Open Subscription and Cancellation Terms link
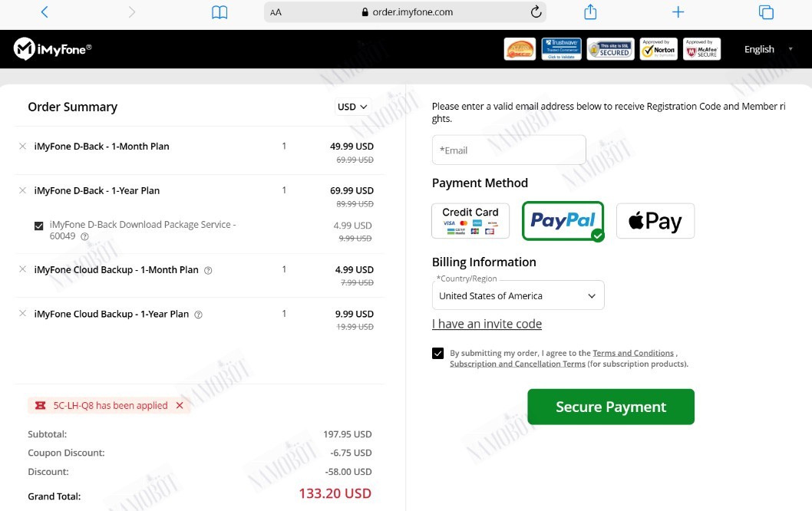The image size is (812, 511). 517,364
